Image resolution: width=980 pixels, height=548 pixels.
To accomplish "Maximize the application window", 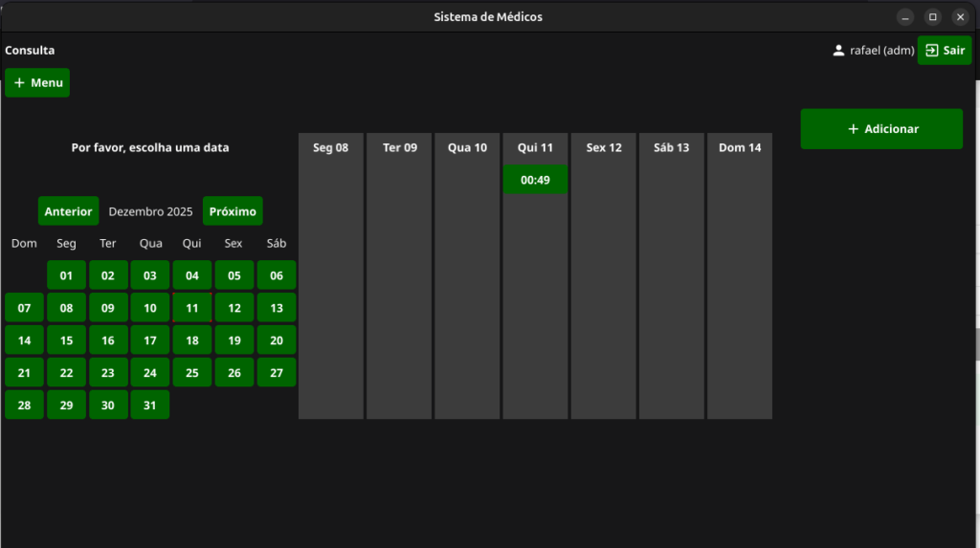I will click(x=932, y=17).
